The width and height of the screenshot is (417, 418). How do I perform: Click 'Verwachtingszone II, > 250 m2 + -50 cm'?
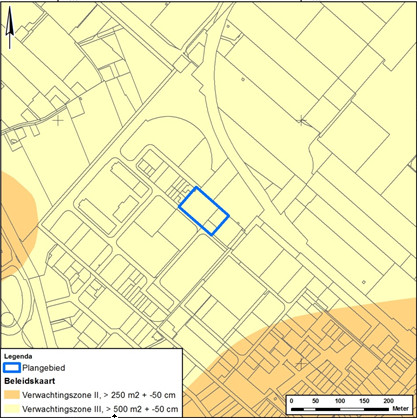[99, 395]
